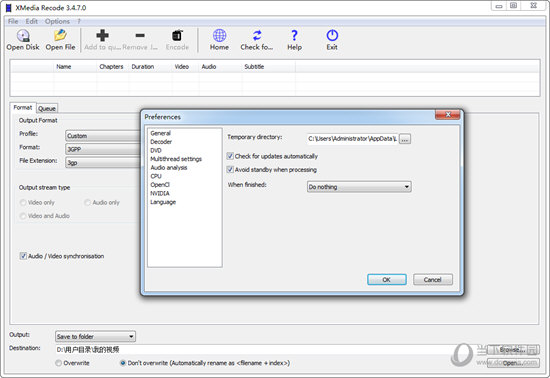Open Help question mark icon
550x378 pixels.
pyautogui.click(x=294, y=35)
